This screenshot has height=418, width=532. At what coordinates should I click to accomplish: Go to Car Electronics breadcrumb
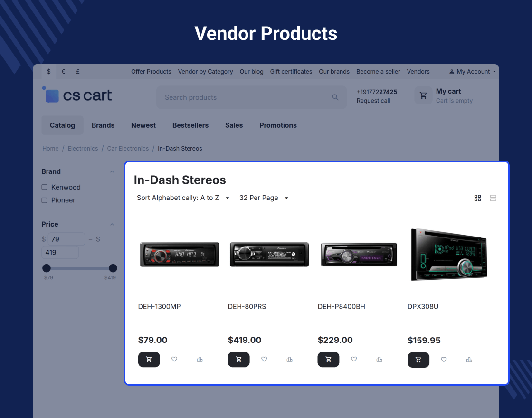pyautogui.click(x=128, y=148)
